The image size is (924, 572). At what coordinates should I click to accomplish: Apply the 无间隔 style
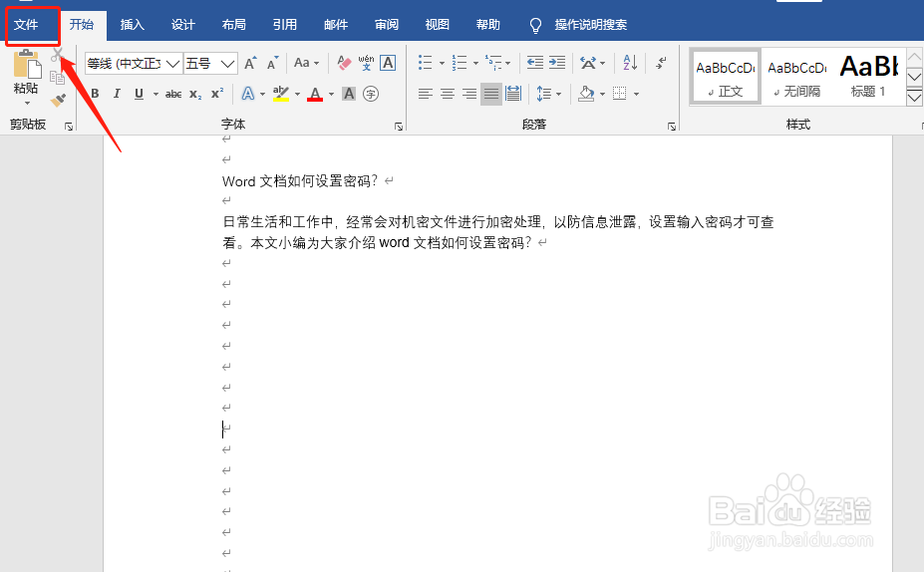tap(796, 77)
